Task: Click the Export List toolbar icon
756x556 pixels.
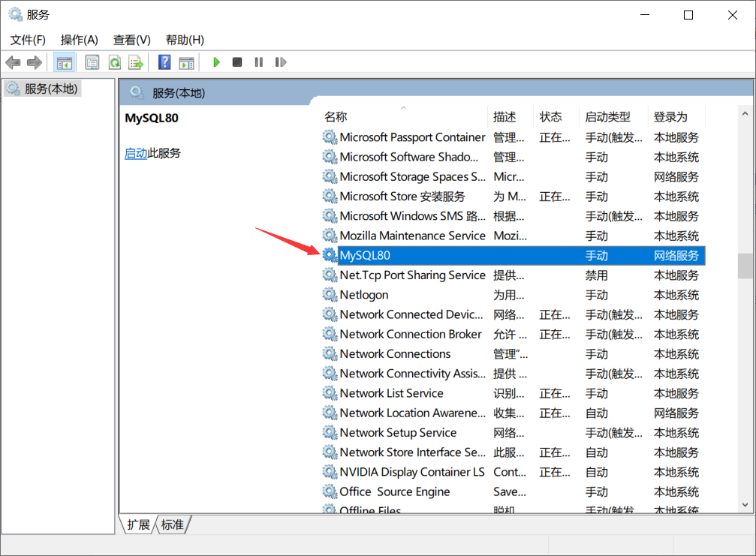Action: point(136,62)
